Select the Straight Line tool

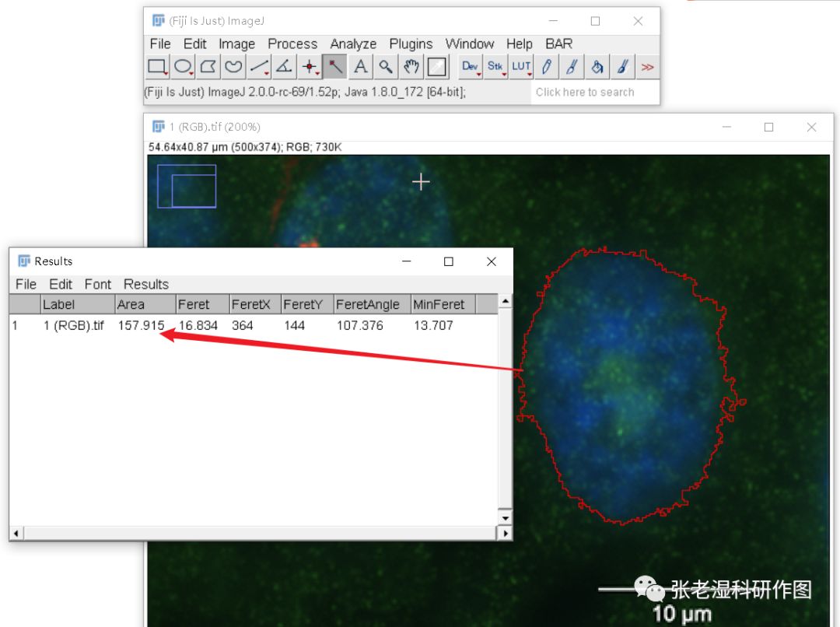[259, 67]
